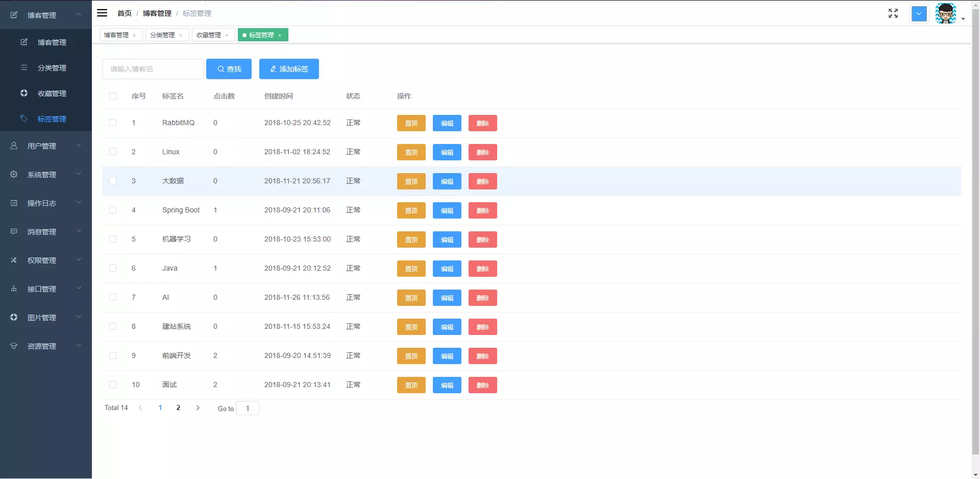Click the 添加标签 button
The image size is (980, 479).
[x=289, y=69]
